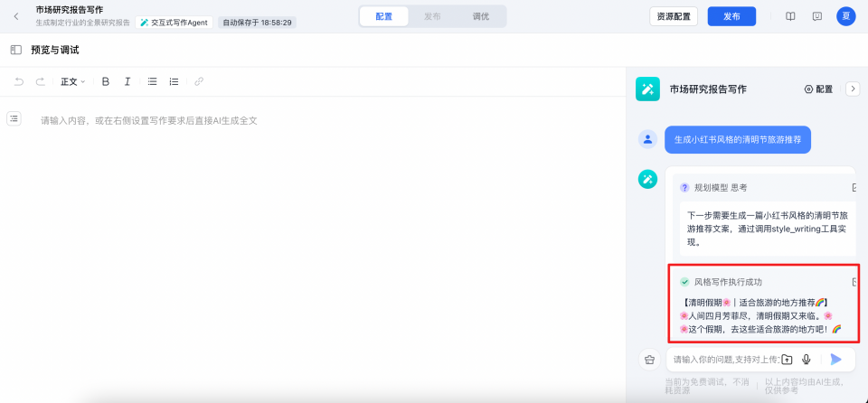
Task: Open the document outline icon
Action: pyautogui.click(x=14, y=117)
